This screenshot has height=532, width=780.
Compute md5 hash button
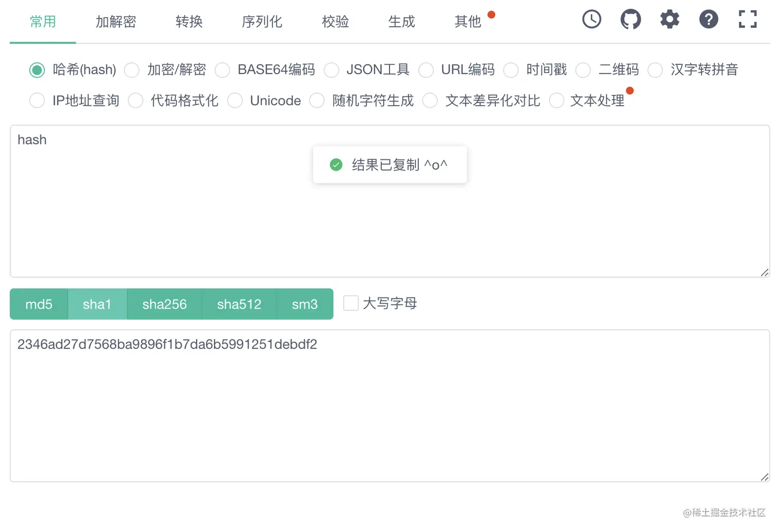coord(39,304)
